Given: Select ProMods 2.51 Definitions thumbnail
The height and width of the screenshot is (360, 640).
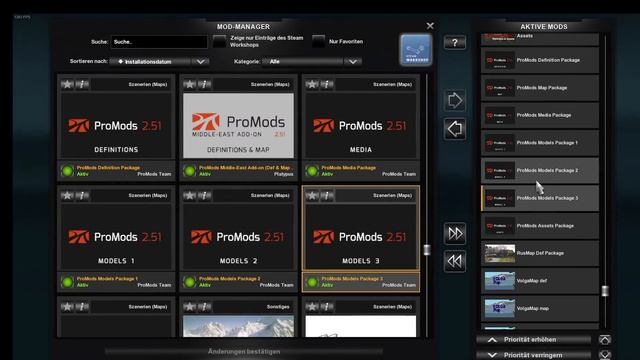Looking at the screenshot, I should tap(116, 126).
